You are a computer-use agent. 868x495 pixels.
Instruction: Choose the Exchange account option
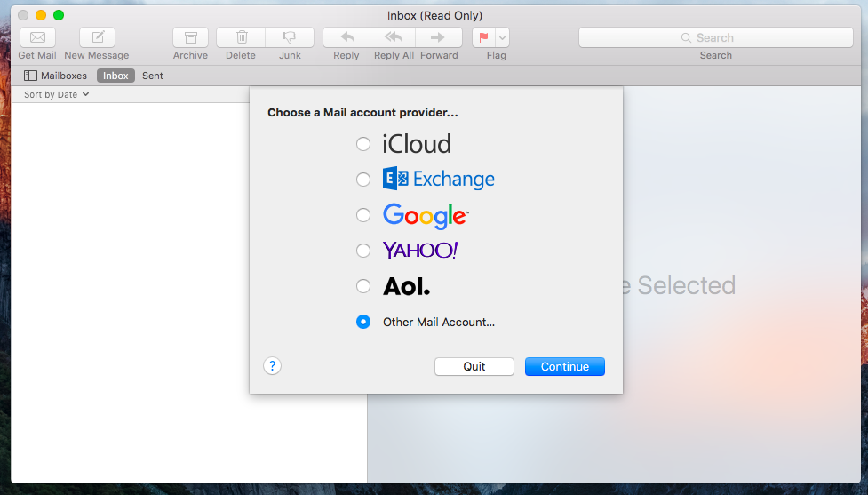pos(363,180)
